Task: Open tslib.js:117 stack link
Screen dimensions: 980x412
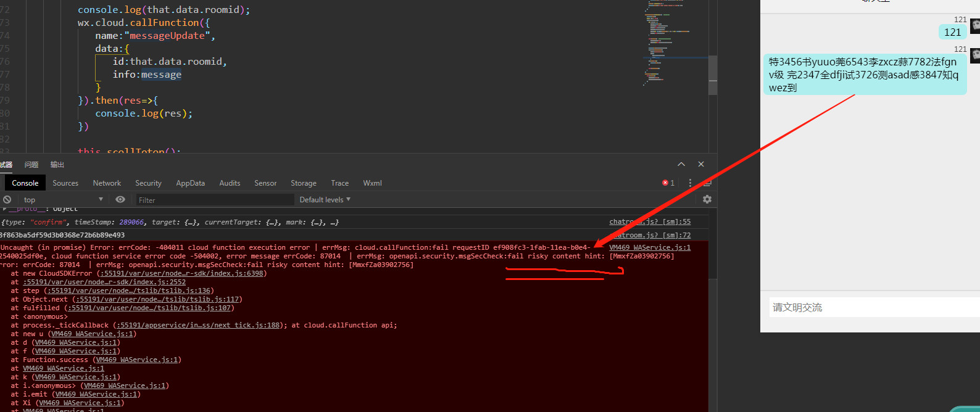Action: coord(157,299)
